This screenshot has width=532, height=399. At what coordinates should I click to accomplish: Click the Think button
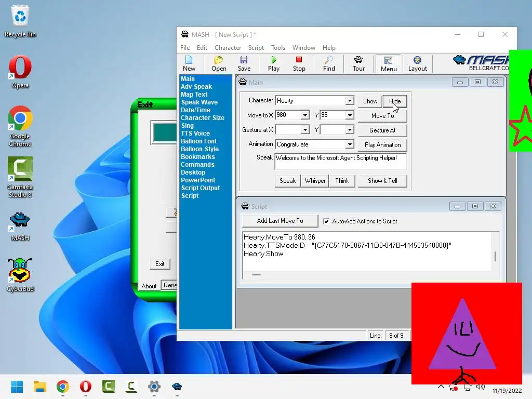(x=342, y=181)
